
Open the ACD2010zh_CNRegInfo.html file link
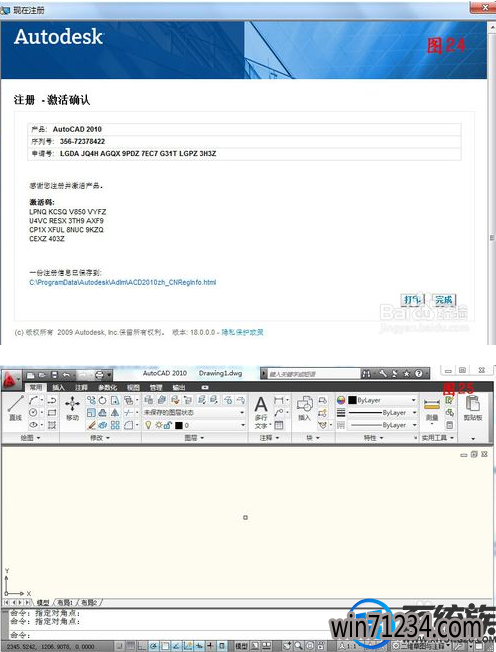point(123,282)
